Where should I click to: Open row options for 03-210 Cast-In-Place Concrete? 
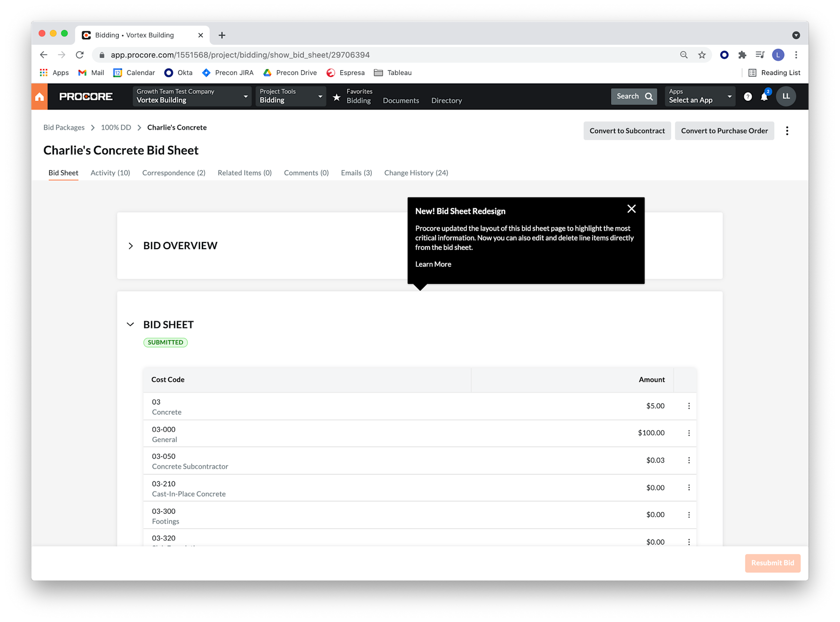689,488
